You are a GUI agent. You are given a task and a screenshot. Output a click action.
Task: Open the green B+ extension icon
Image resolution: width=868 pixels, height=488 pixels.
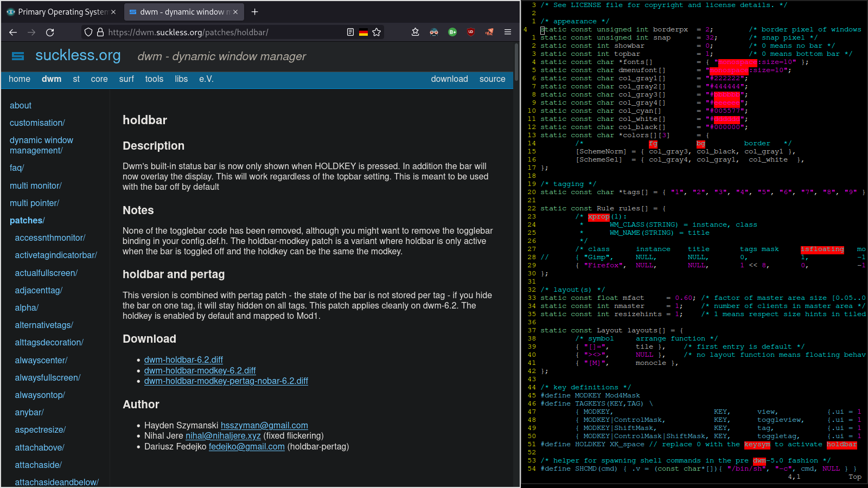click(x=452, y=33)
